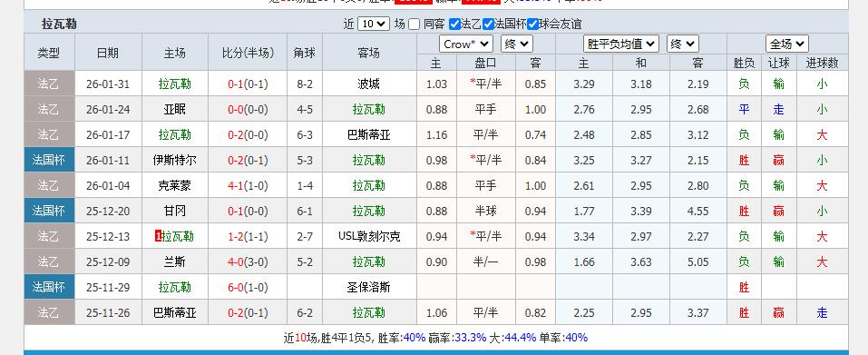This screenshot has width=868, height=355.
Task: Click the 法国杯 label in the 26-01-11 row
Action: click(49, 161)
